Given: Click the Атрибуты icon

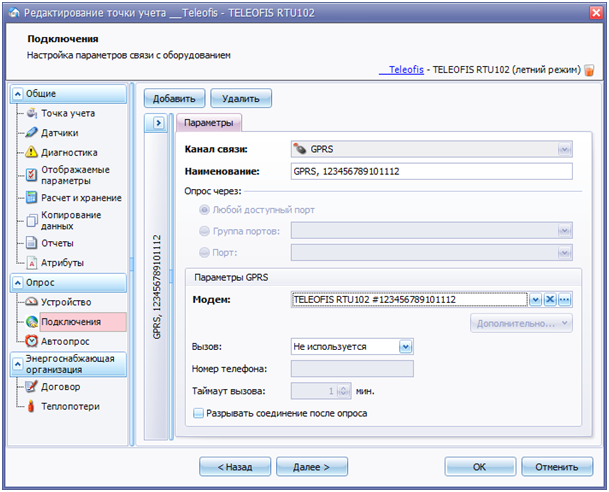Looking at the screenshot, I should pyautogui.click(x=31, y=263).
